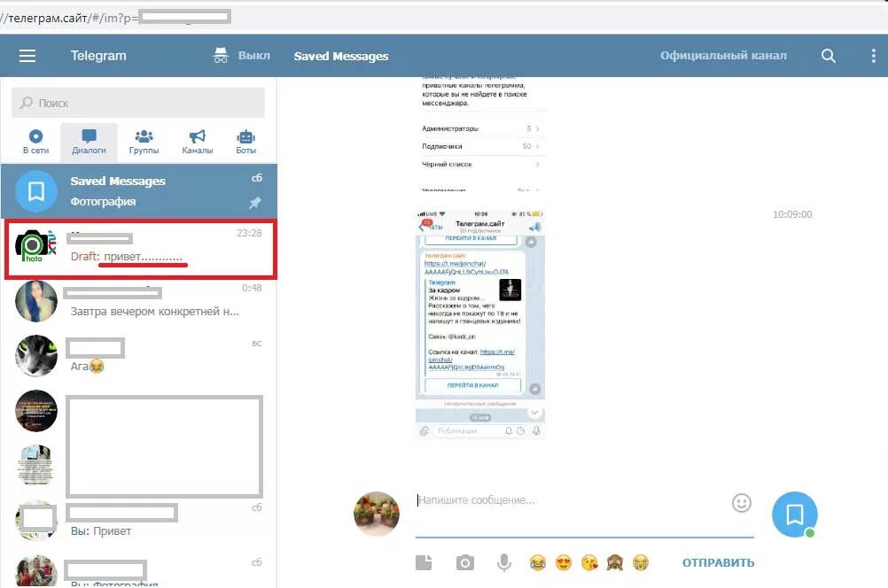Click the search magnifier in header
888x588 pixels.
(828, 56)
